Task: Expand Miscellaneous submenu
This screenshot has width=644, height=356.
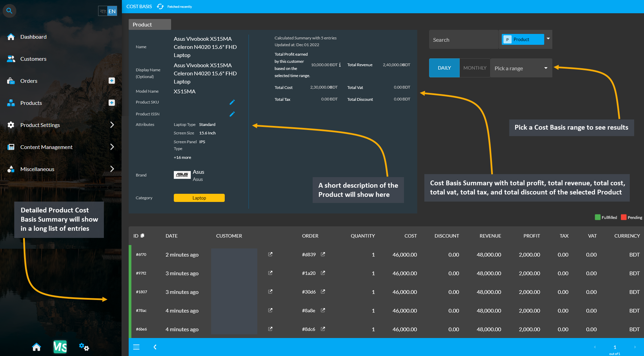Action: point(112,169)
